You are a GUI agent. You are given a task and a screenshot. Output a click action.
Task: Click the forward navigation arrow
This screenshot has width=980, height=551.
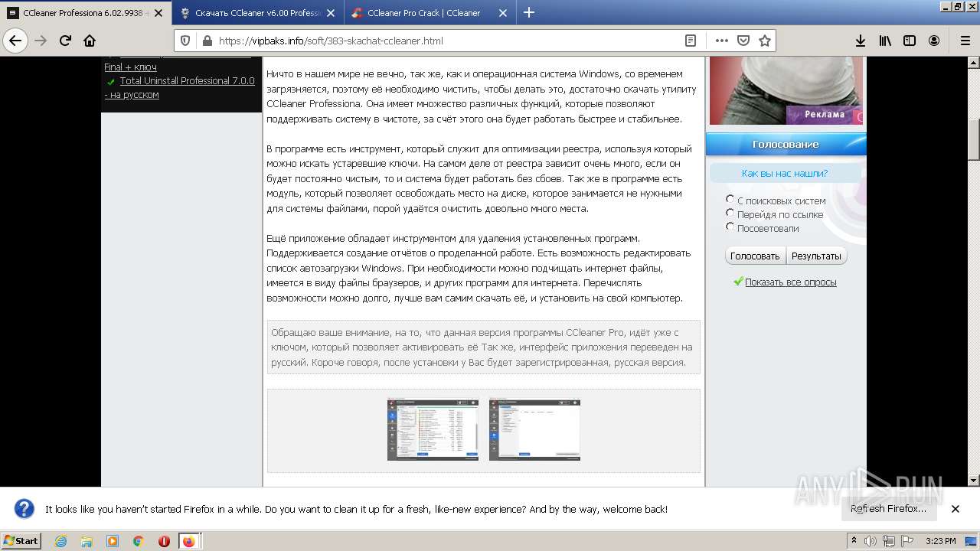coord(41,41)
